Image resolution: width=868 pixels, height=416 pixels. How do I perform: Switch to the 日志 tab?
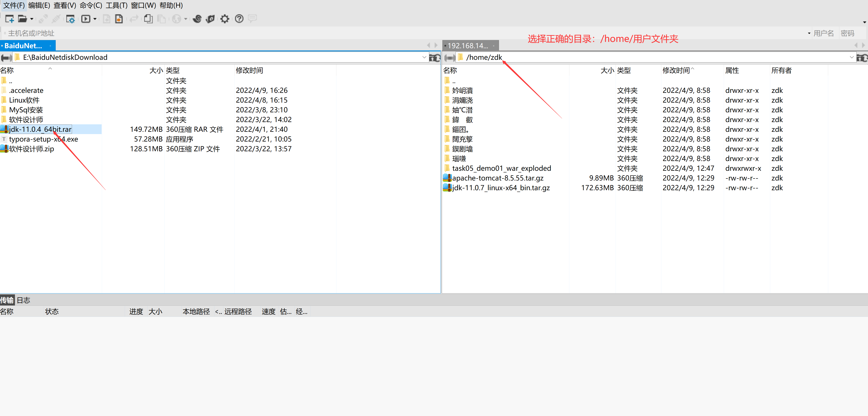(x=24, y=300)
